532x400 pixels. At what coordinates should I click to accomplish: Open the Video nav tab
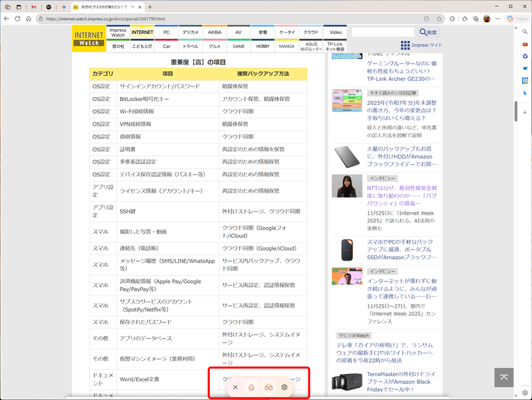click(335, 32)
